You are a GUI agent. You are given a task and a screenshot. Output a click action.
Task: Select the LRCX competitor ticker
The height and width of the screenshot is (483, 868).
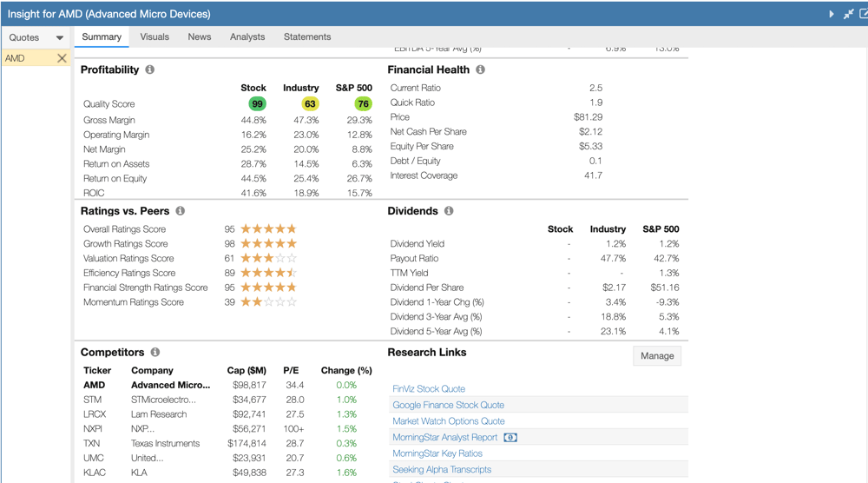(95, 414)
